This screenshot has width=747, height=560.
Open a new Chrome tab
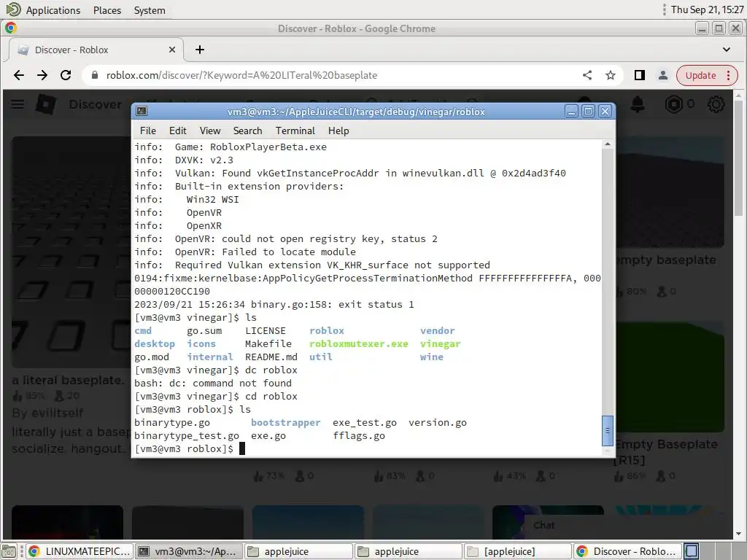pos(200,50)
